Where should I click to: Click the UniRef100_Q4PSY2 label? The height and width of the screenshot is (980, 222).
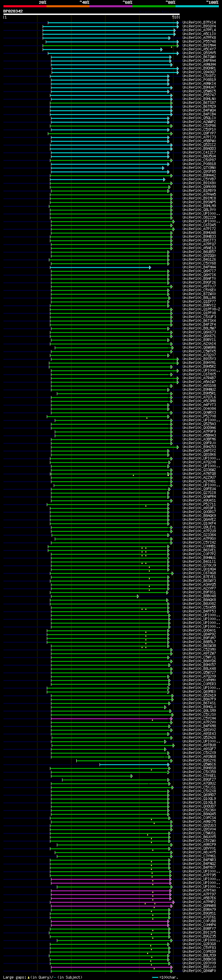click(x=199, y=451)
